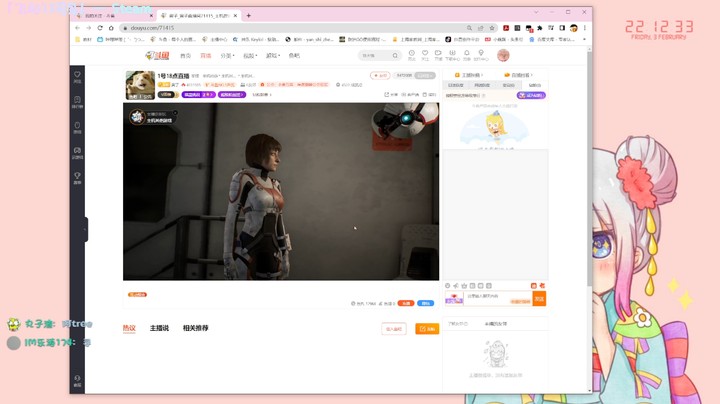Reload the page with the refresh icon
Image resolution: width=720 pixels, height=404 pixels.
click(100, 28)
